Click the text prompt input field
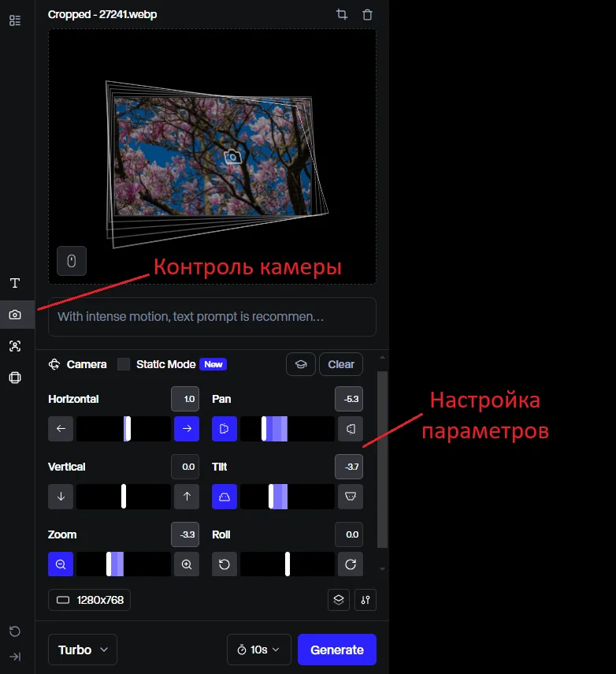The width and height of the screenshot is (616, 674). (x=212, y=317)
